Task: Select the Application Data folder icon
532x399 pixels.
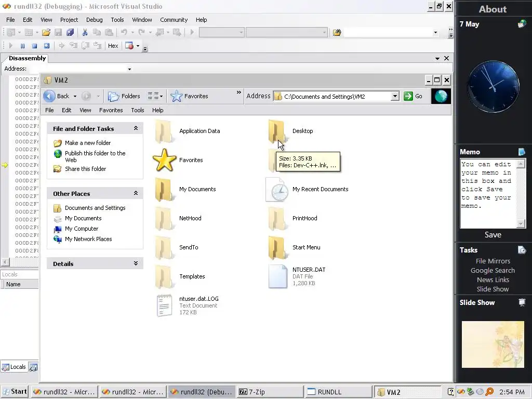Action: coord(164,131)
